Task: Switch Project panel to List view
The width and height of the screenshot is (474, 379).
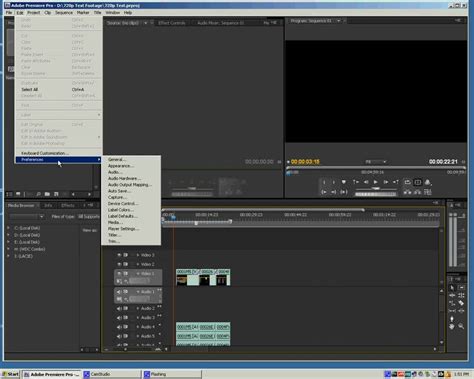Action: 10,194
